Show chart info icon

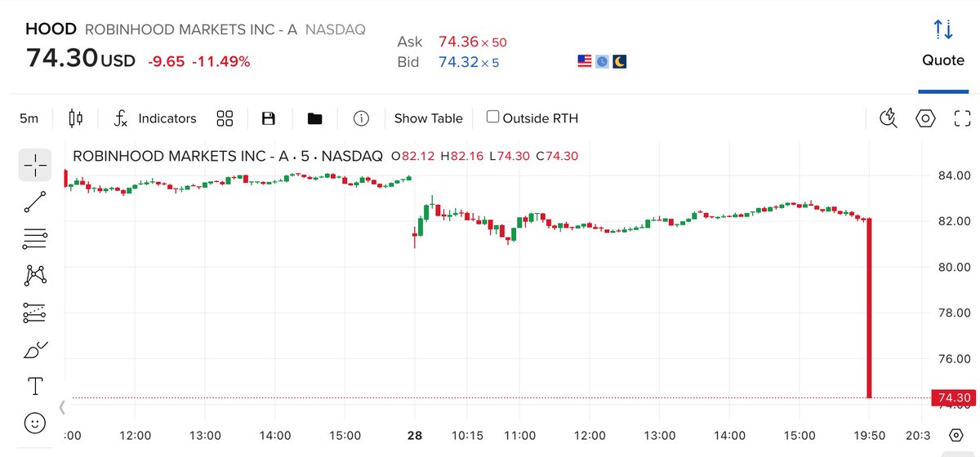coord(361,118)
